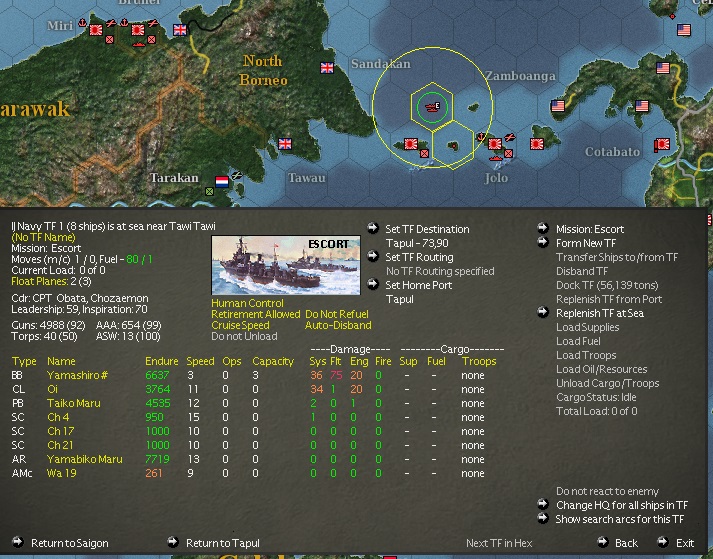Toggle Do not Unload setting

(x=244, y=337)
